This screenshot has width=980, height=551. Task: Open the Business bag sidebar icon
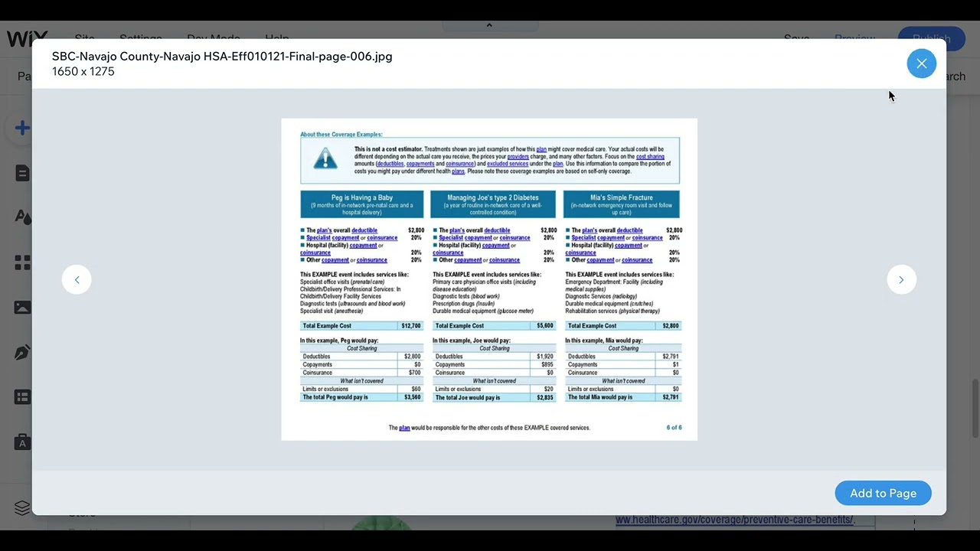pyautogui.click(x=22, y=442)
